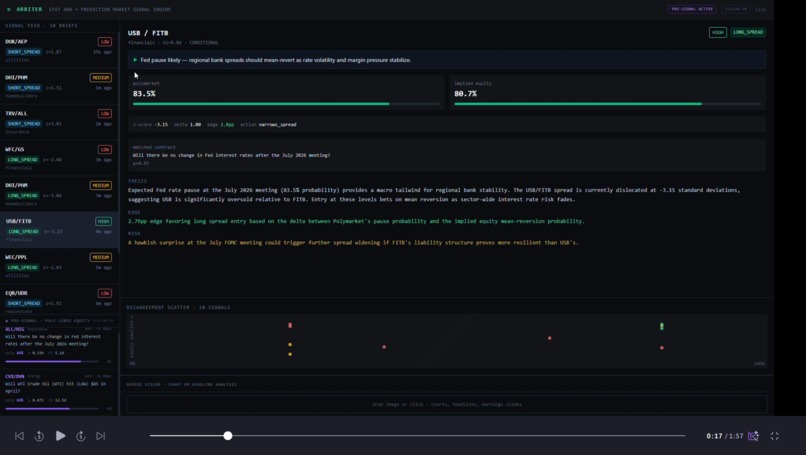Click LONG_SPREAD tag on WFC/GS row
Image resolution: width=806 pixels, height=455 pixels.
coord(23,160)
